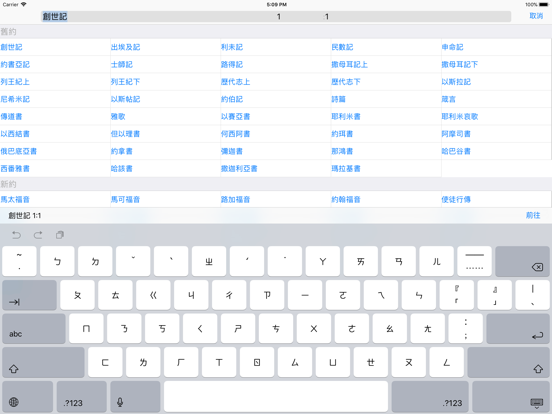Switch to the abc keyboard layout
Viewport: 552px width, 414px height.
coord(34,328)
